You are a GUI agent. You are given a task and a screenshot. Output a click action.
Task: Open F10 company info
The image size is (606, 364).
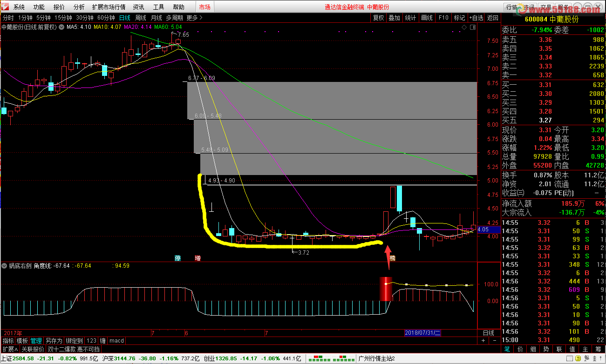443,18
